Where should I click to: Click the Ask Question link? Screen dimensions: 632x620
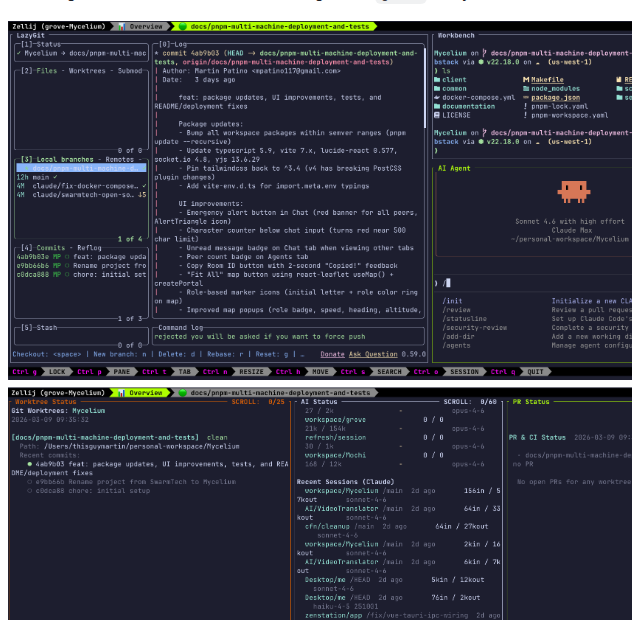pos(372,354)
